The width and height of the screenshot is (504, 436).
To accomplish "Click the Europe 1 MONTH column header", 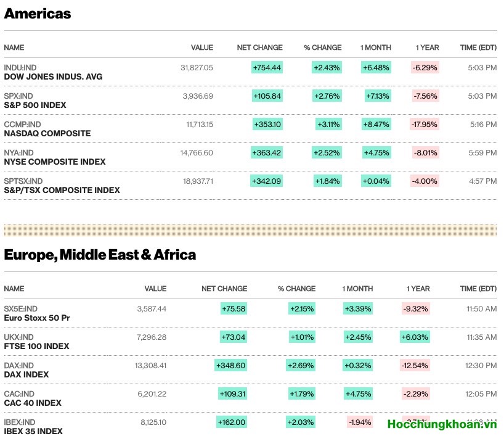I will pyautogui.click(x=357, y=289).
